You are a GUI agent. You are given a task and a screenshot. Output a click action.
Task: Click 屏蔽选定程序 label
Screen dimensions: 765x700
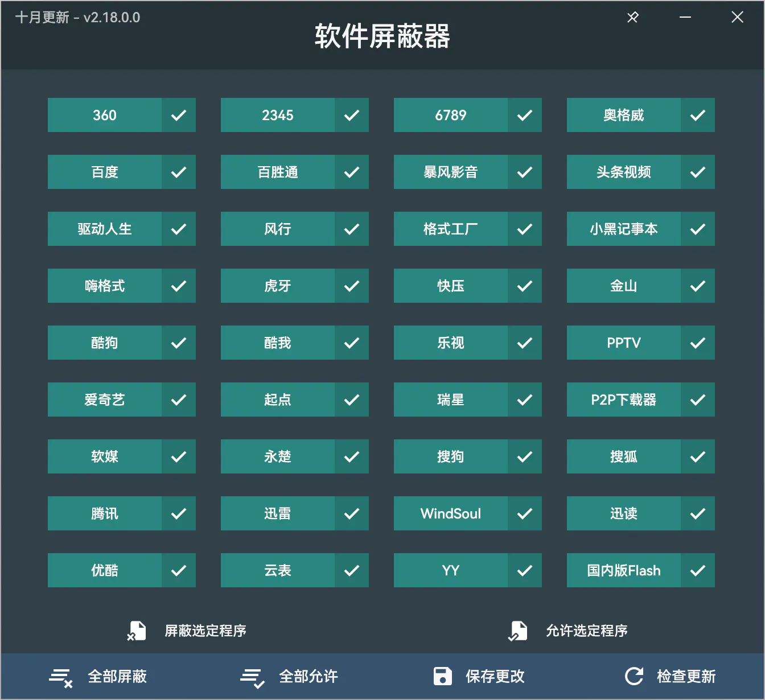[x=205, y=631]
